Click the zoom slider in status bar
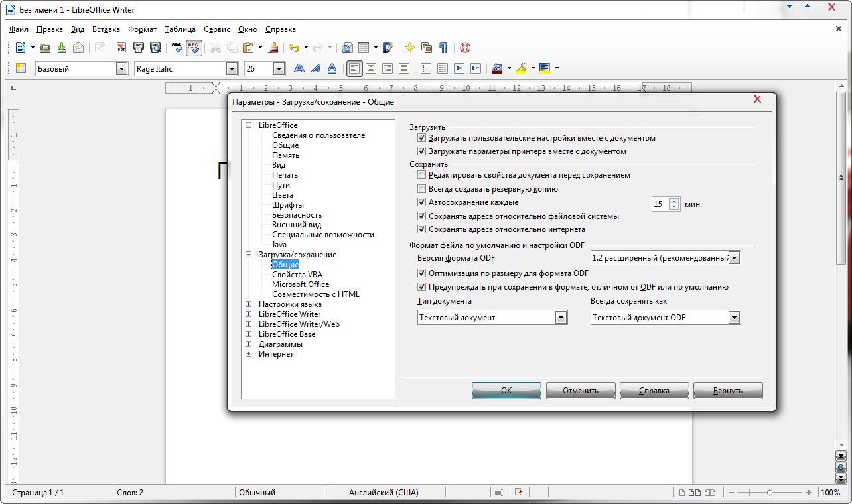 [770, 493]
